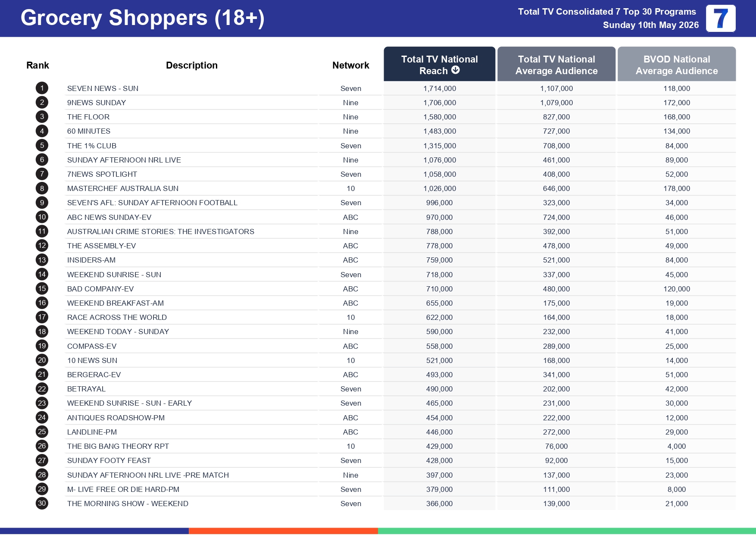756x535 pixels.
Task: Select the COMPASS-EV program
Action: coord(92,346)
